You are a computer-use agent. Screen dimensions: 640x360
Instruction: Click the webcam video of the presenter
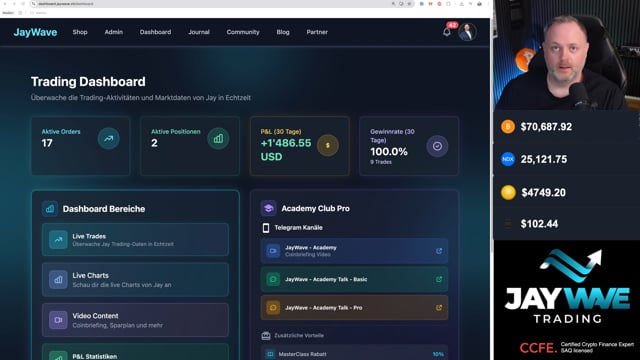point(567,55)
